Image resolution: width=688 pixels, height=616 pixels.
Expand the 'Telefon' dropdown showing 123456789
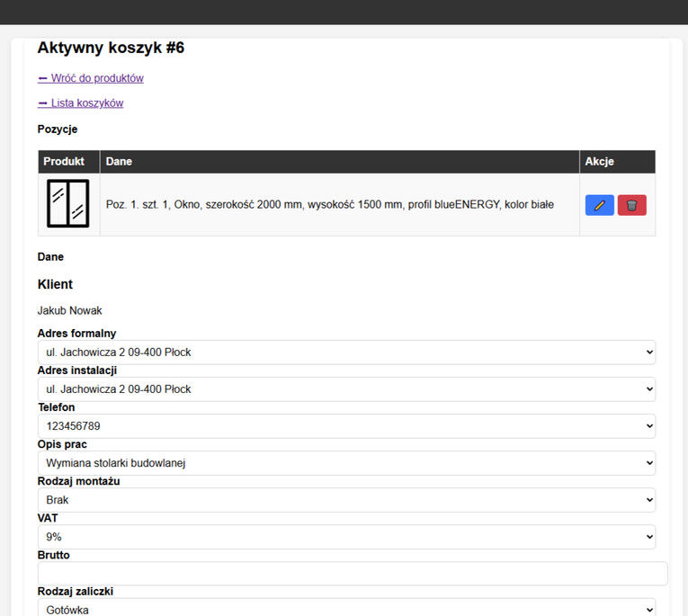[346, 426]
